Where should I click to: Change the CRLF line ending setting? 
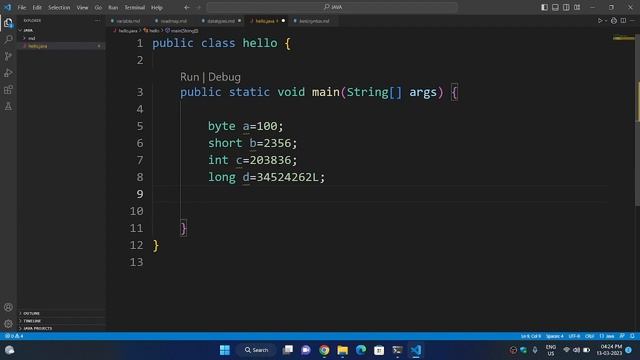click(x=590, y=336)
